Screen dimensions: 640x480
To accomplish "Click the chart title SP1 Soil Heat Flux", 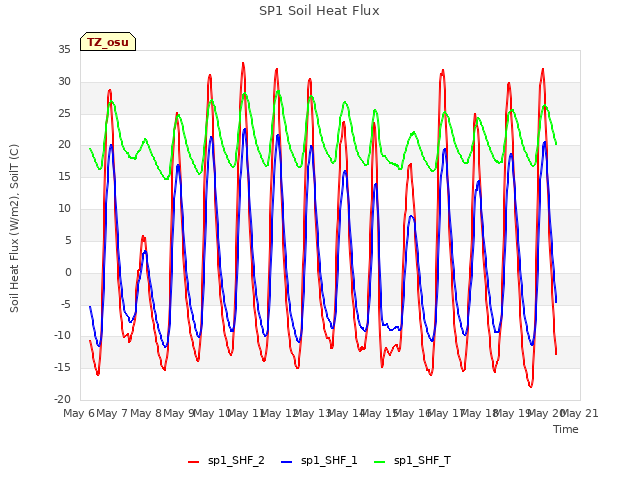I will click(x=319, y=11).
